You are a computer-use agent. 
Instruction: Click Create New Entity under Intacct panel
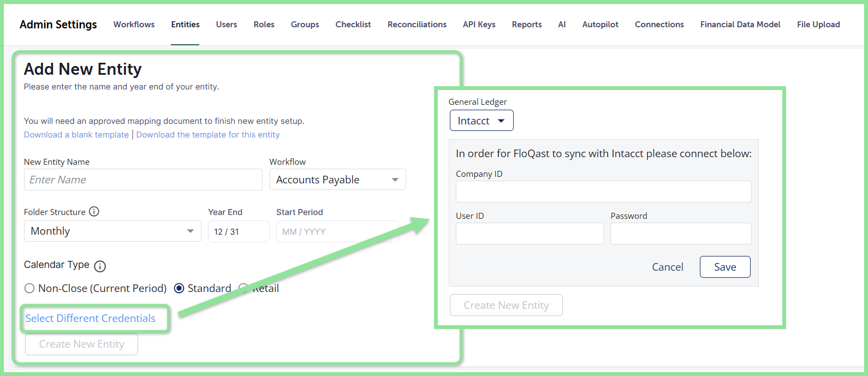(x=506, y=305)
